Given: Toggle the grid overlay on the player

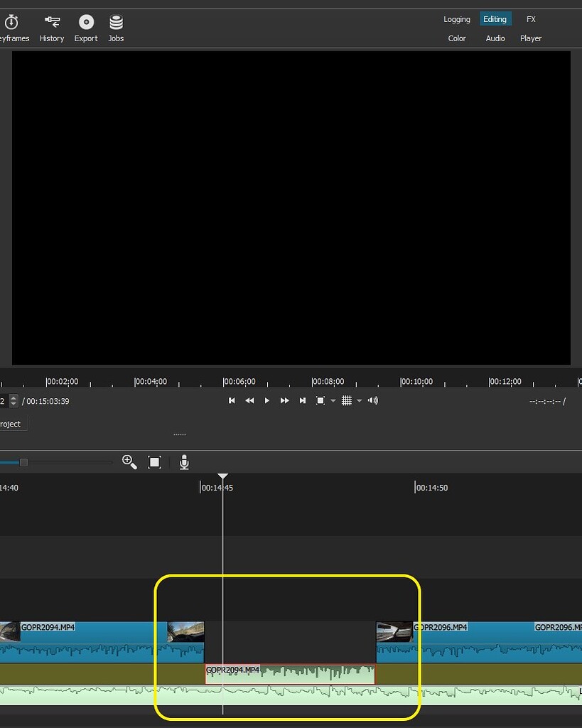Looking at the screenshot, I should pyautogui.click(x=347, y=400).
